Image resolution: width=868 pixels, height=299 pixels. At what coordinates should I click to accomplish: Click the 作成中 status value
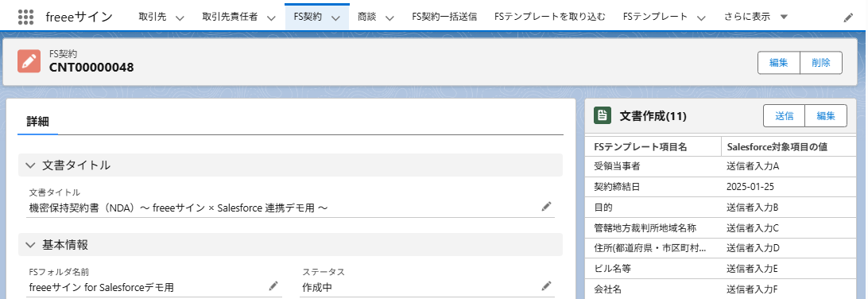point(317,287)
